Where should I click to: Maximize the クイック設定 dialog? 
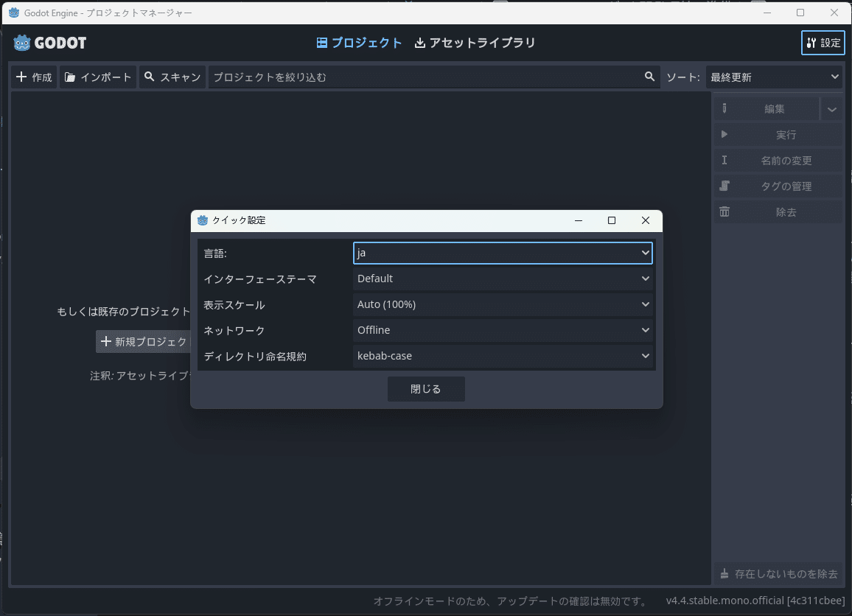pos(611,220)
